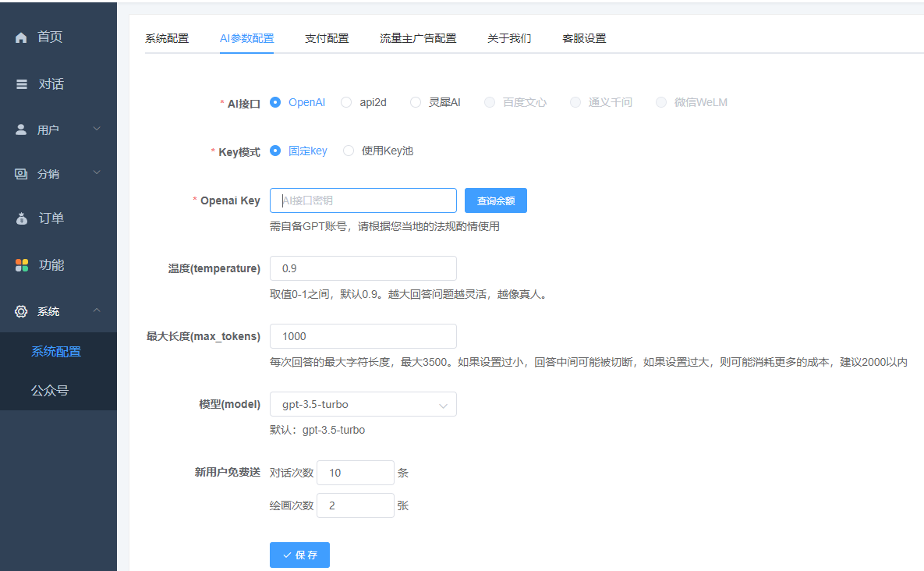The width and height of the screenshot is (924, 571).
Task: Choose api2d as the AI interface
Action: click(x=345, y=102)
